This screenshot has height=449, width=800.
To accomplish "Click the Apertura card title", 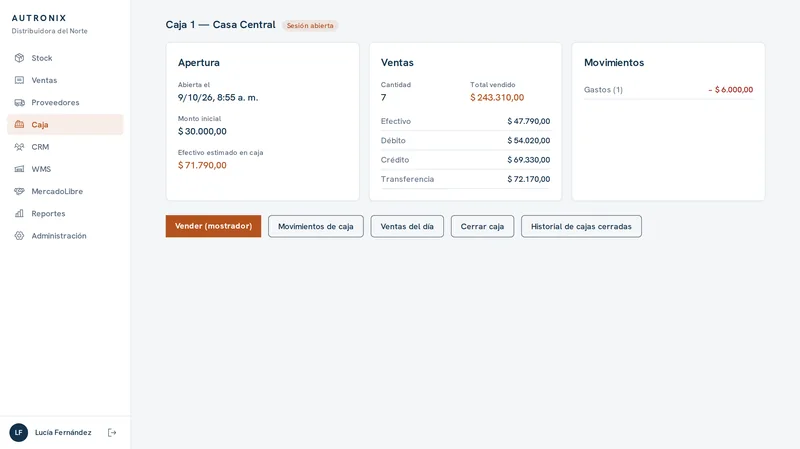I will coord(198,63).
